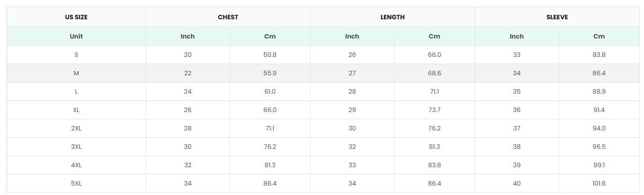Viewport: 644px width, 195px height.
Task: Select the Unit label cell
Action: [x=76, y=36]
